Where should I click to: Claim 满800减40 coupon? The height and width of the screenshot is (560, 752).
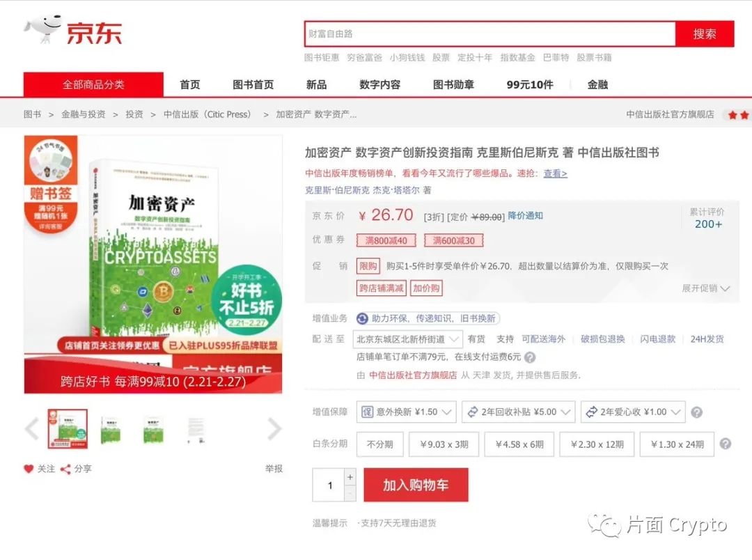pos(386,240)
